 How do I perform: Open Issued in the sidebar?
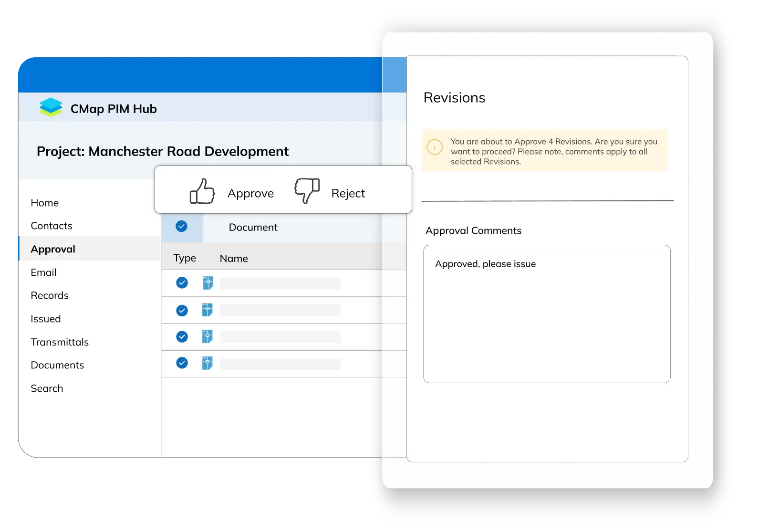point(46,319)
